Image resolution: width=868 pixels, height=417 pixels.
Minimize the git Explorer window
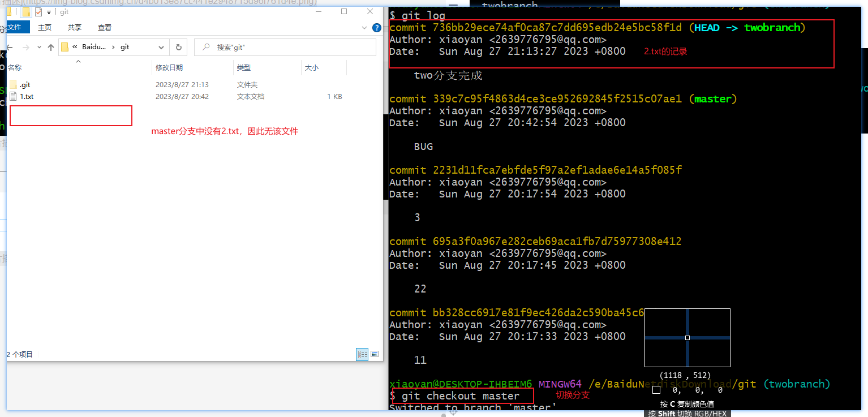[319, 12]
